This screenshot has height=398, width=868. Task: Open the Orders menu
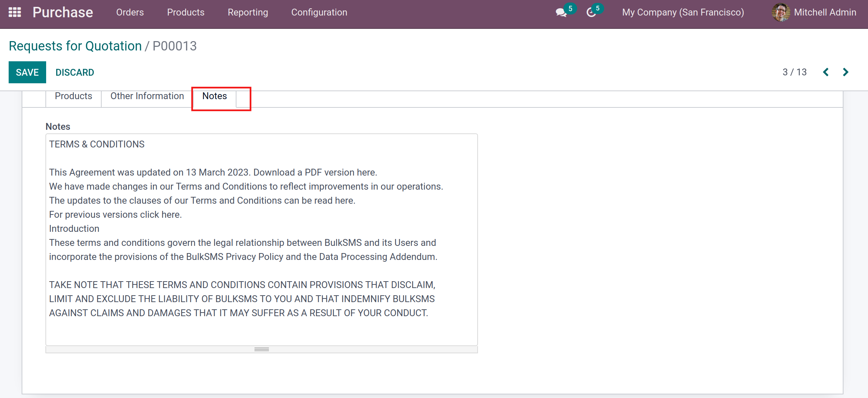point(130,12)
